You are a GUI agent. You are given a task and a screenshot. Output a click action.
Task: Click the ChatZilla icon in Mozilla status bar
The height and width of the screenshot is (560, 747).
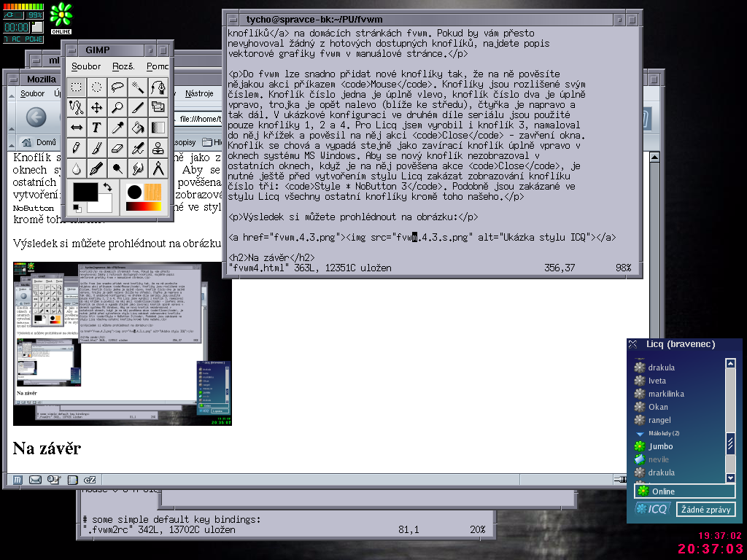point(90,480)
